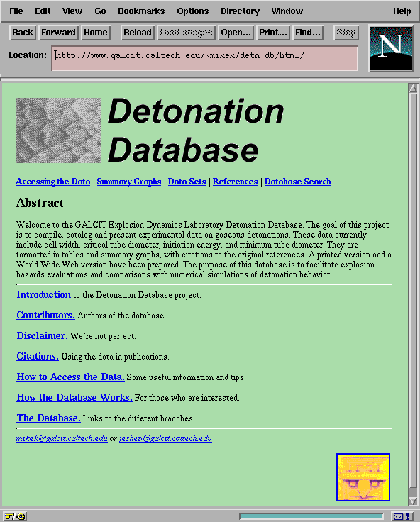Open the Disclaimer link
420x522 pixels.
(43, 336)
